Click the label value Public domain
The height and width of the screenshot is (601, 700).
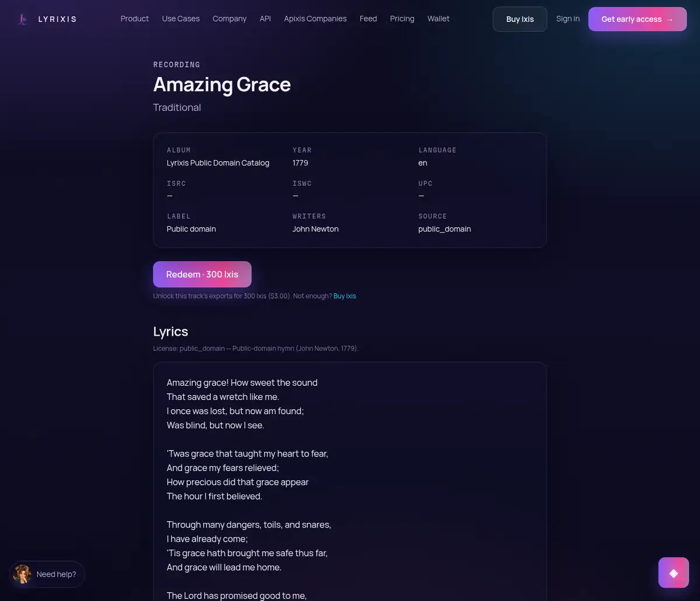point(191,229)
